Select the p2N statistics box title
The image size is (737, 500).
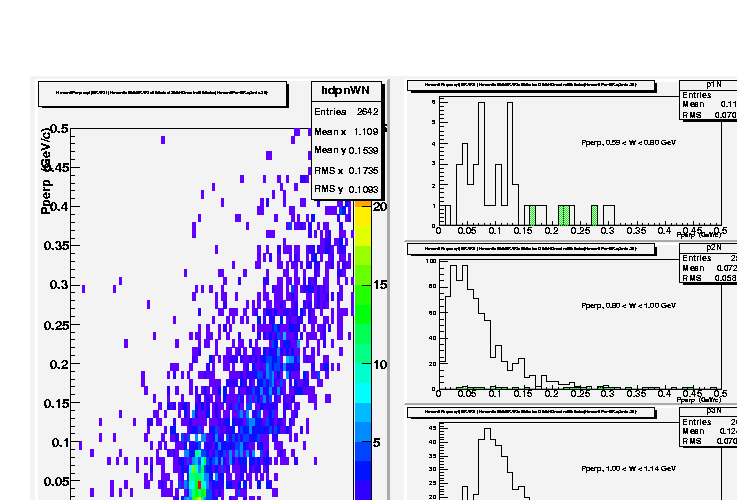tap(713, 248)
